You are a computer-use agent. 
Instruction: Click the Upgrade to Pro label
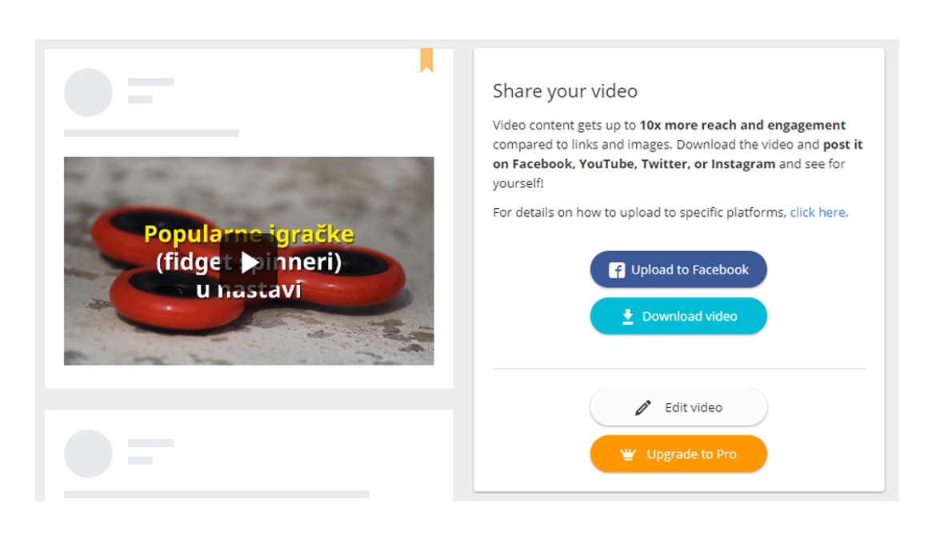tap(692, 454)
